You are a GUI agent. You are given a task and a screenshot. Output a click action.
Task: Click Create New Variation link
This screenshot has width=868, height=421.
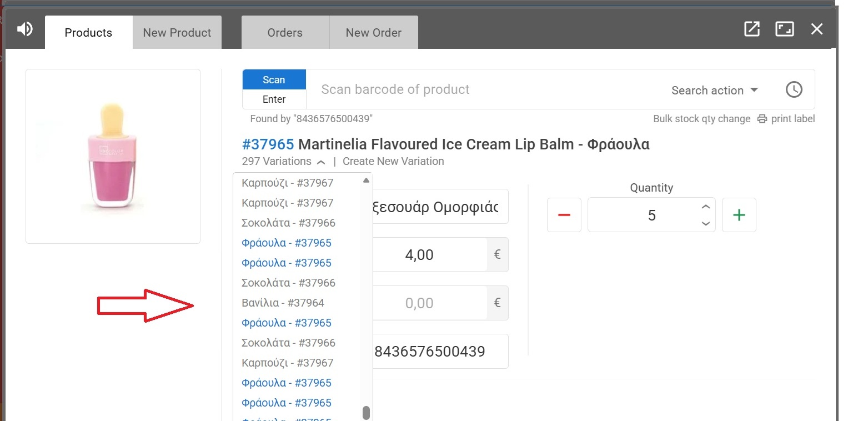(393, 162)
